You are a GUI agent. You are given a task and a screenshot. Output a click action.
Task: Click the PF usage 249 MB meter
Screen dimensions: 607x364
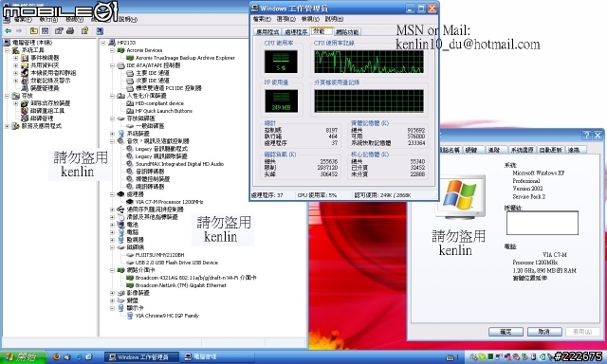281,101
